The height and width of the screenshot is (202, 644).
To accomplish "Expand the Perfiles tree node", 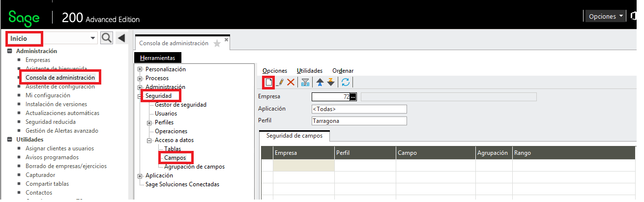I will point(150,122).
